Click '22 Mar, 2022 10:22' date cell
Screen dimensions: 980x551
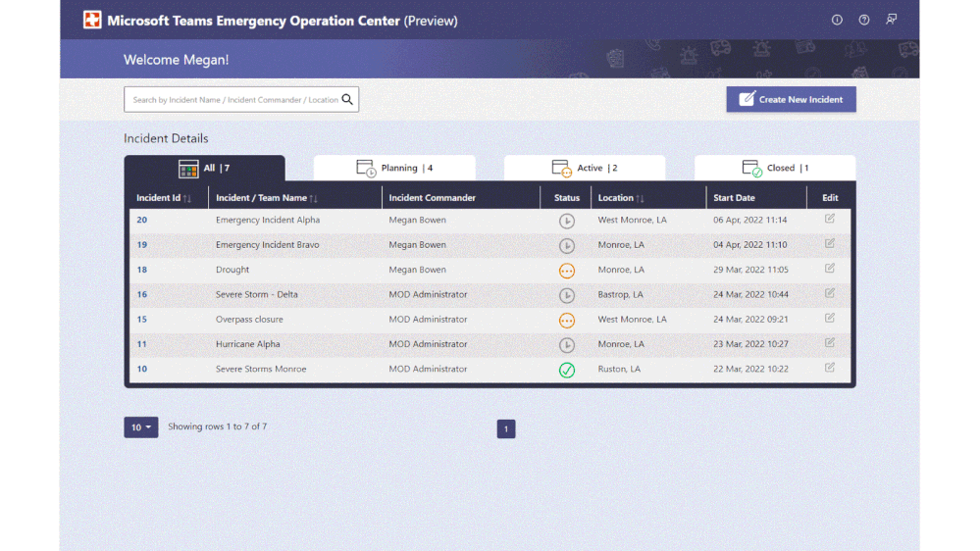750,370
